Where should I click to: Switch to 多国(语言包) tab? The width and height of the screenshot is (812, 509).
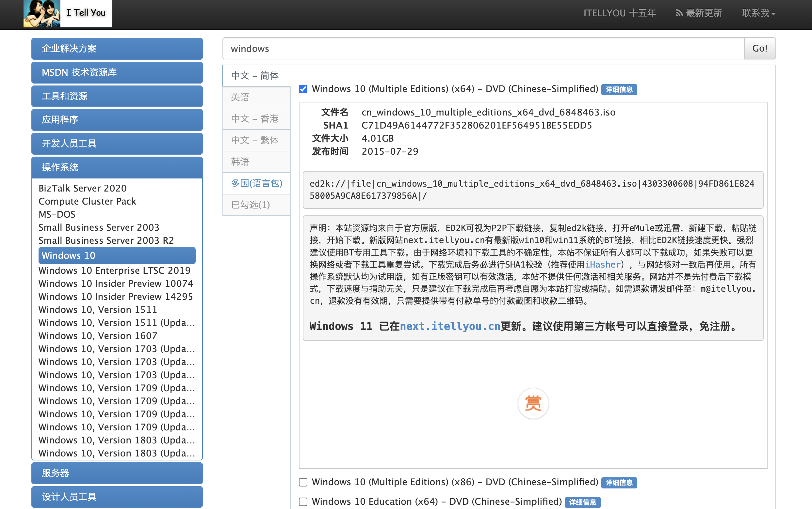pyautogui.click(x=256, y=183)
